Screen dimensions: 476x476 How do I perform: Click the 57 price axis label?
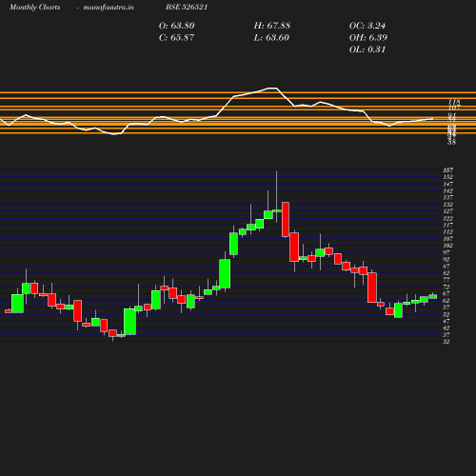446,307
